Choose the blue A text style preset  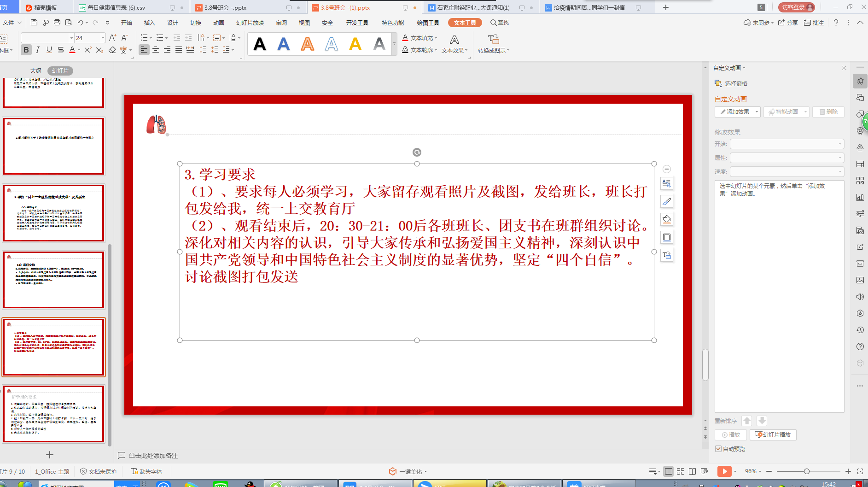click(284, 44)
